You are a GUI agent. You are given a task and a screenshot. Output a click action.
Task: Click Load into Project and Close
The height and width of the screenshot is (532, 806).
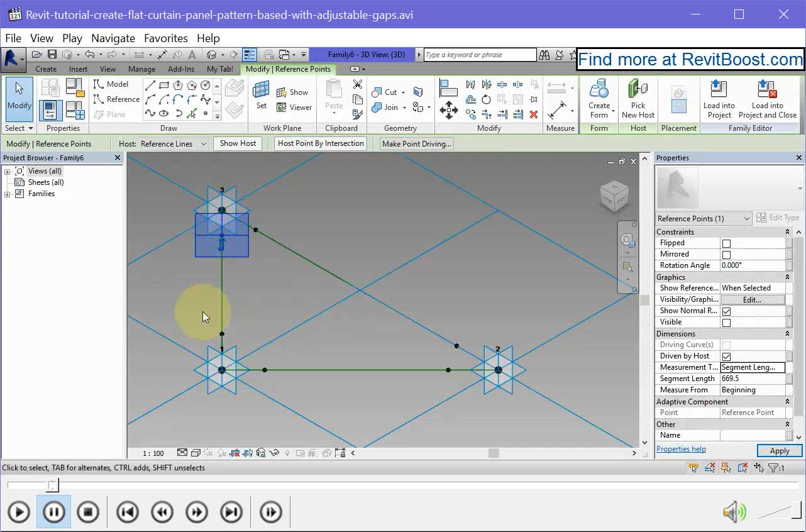pos(766,99)
